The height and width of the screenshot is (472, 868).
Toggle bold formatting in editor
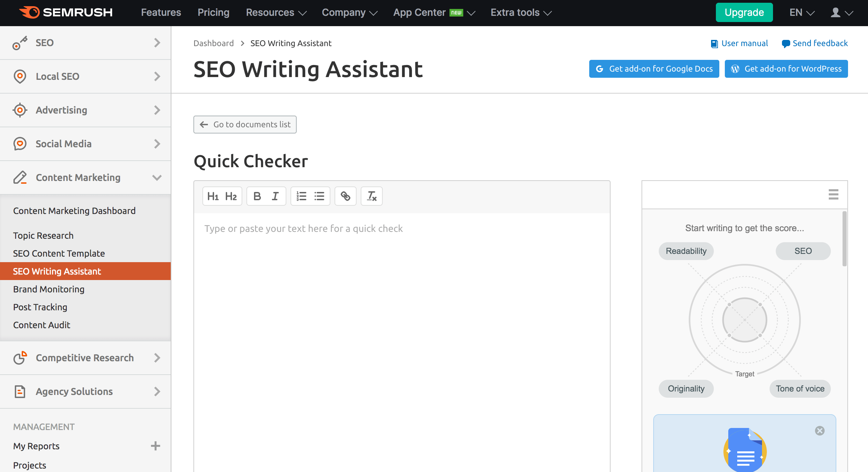point(257,196)
